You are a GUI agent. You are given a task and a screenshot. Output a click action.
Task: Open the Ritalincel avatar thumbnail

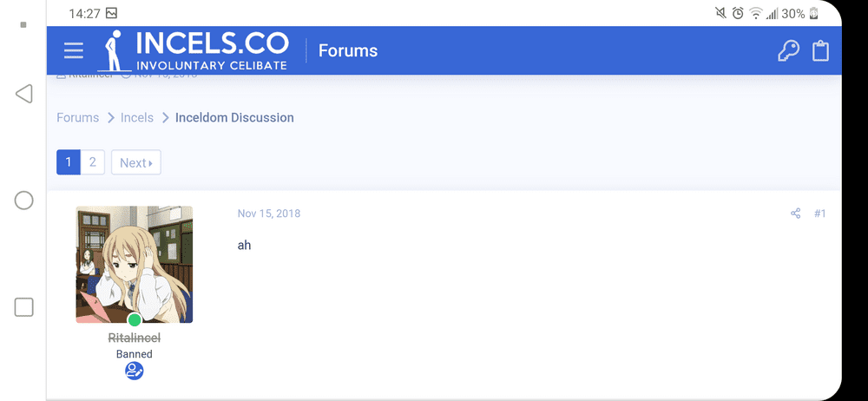134,265
